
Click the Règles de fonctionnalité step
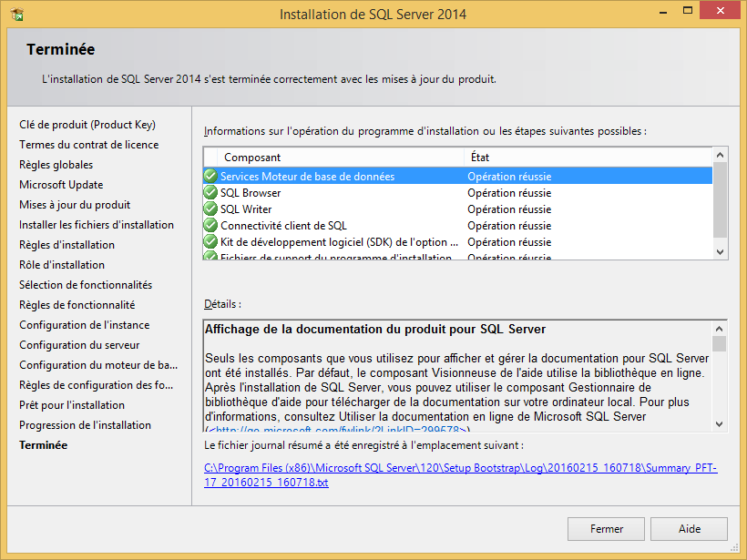[77, 304]
